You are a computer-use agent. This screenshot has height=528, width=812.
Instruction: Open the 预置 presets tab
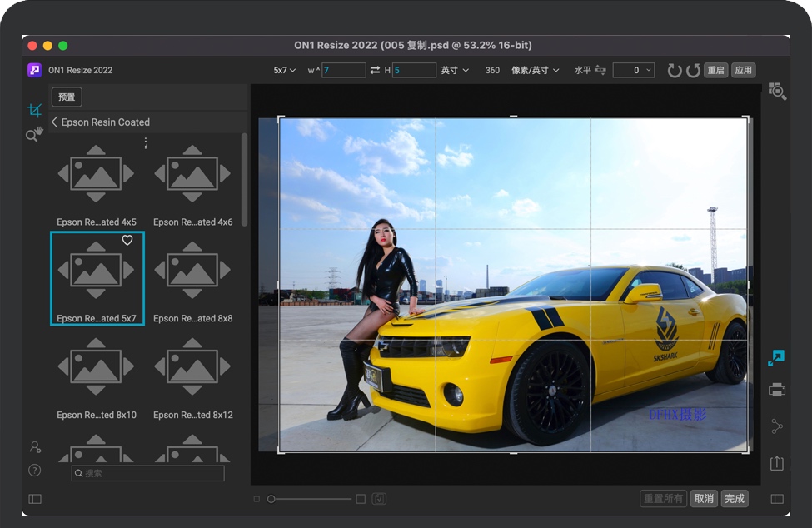[67, 97]
